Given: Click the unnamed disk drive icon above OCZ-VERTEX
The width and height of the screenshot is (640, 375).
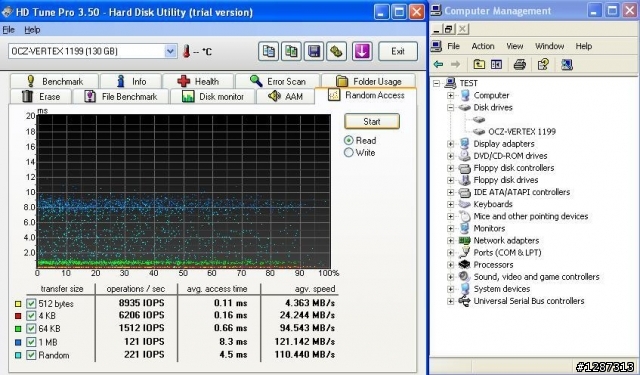Looking at the screenshot, I should pyautogui.click(x=479, y=120).
